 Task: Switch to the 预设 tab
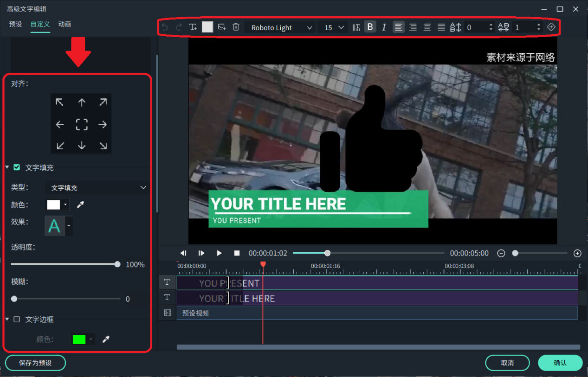(15, 24)
